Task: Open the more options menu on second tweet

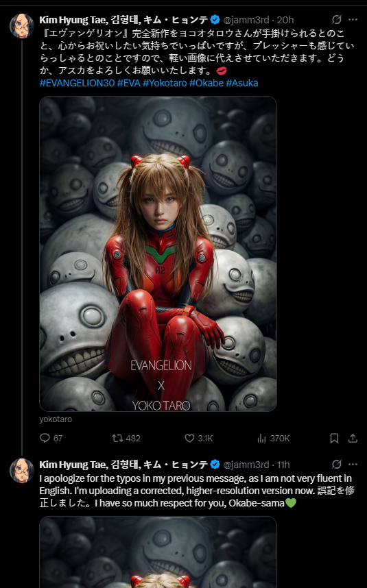Action: [x=353, y=464]
